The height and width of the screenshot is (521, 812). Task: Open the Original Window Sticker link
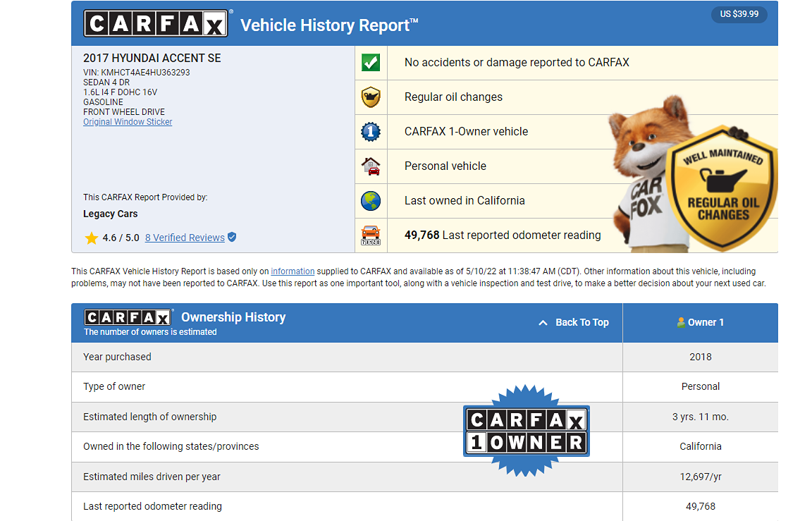(128, 122)
